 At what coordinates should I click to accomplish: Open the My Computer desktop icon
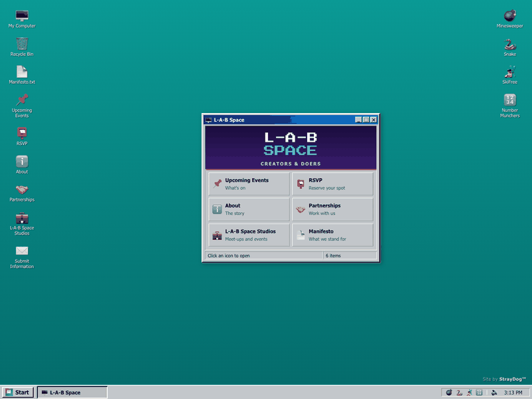22,19
